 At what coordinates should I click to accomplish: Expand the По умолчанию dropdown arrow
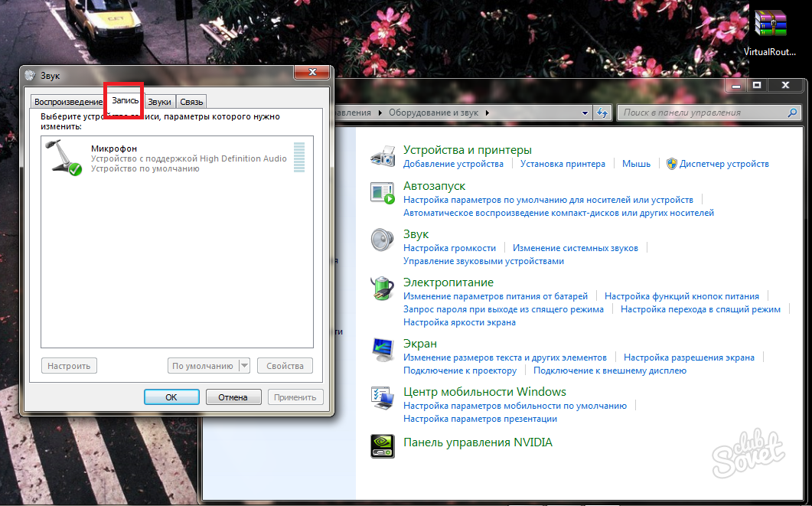[x=244, y=366]
